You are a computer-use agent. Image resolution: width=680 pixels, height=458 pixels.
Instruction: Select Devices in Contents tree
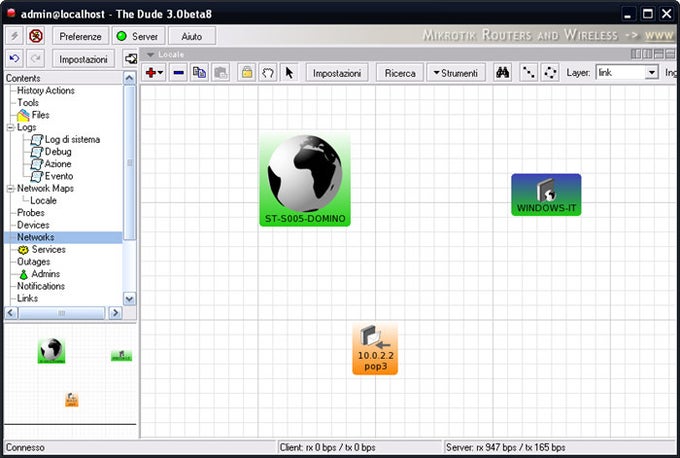point(33,225)
